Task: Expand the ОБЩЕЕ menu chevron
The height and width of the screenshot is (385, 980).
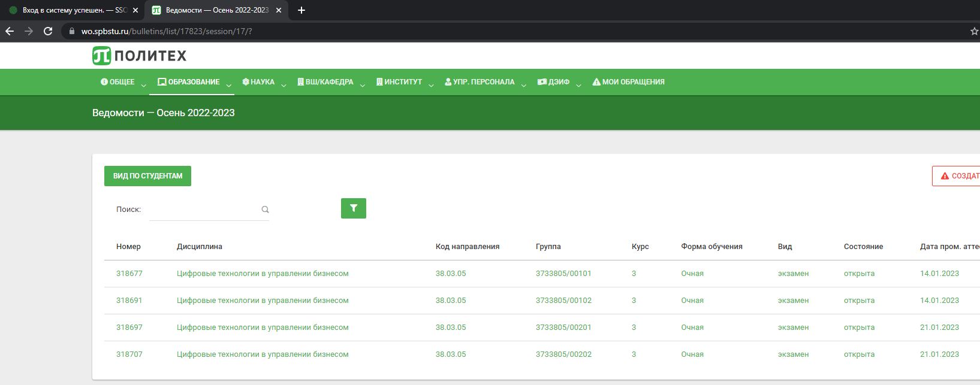Action: pos(143,86)
